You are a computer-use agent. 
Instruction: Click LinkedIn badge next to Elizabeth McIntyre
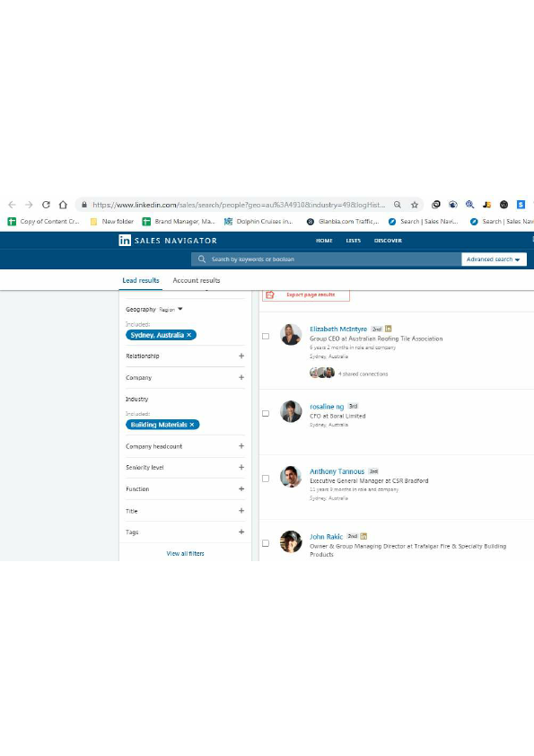(x=388, y=329)
